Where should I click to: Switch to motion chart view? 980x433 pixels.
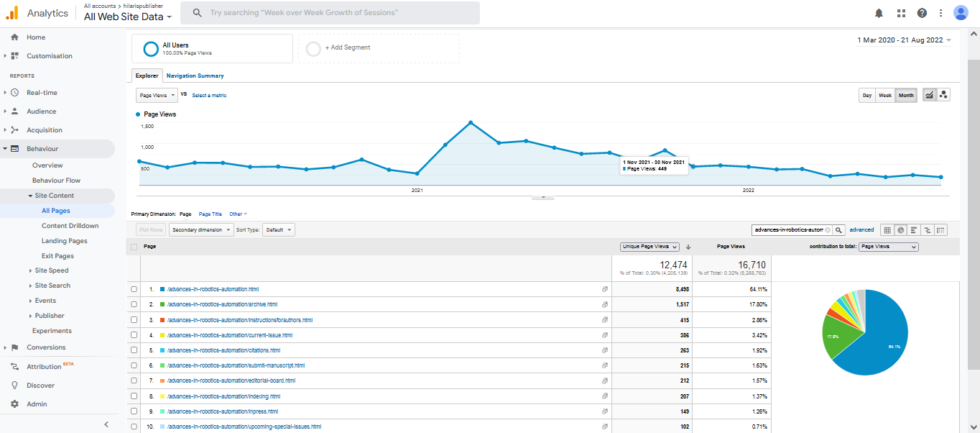coord(943,95)
